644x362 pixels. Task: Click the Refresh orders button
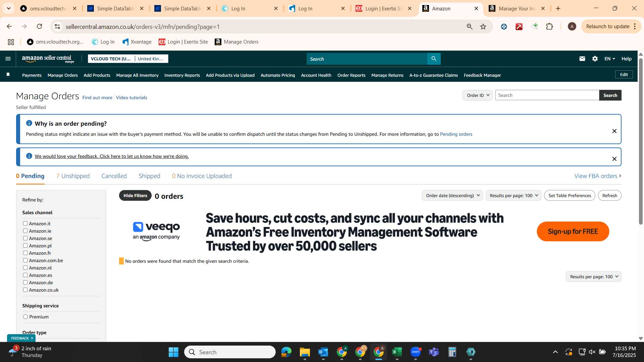609,195
